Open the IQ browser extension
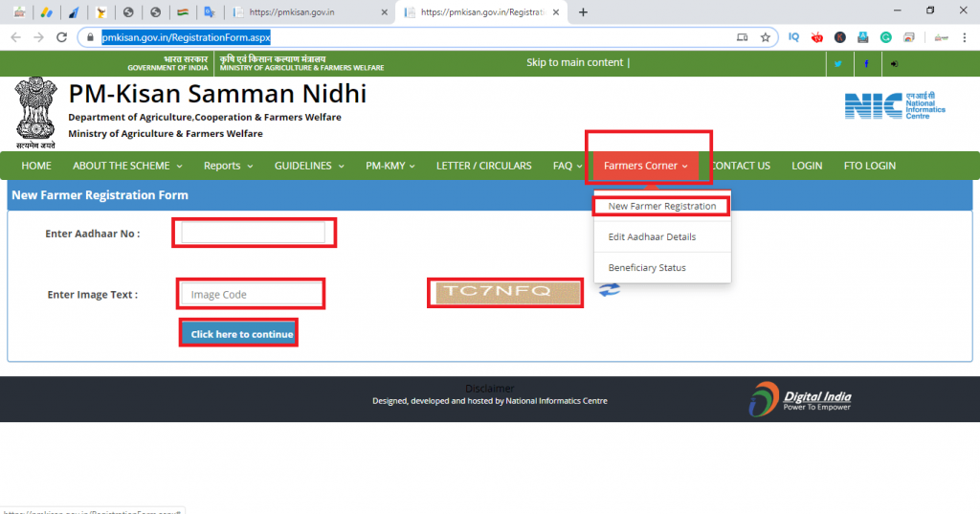The height and width of the screenshot is (514, 980). click(x=793, y=37)
